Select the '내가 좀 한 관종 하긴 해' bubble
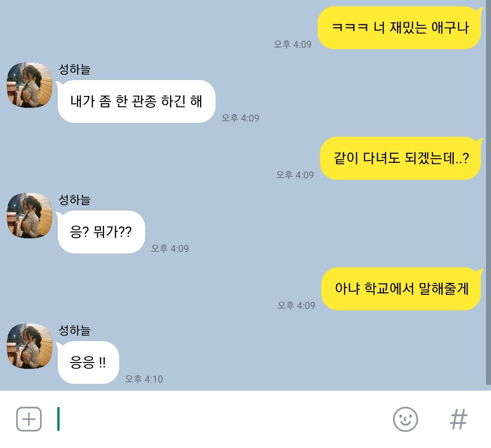 136,101
